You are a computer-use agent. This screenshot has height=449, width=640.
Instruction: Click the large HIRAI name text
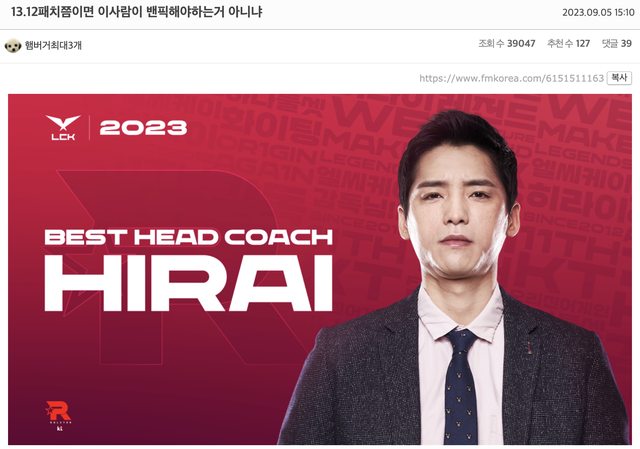pyautogui.click(x=188, y=283)
